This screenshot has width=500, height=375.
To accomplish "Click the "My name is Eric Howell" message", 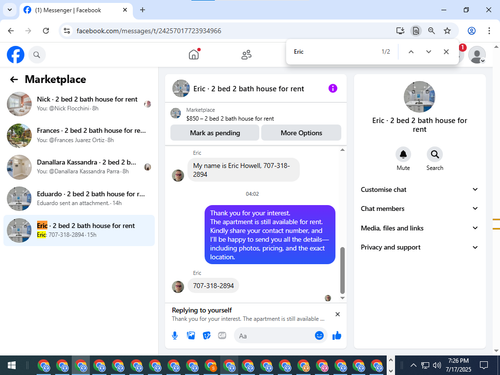I will click(x=243, y=170).
